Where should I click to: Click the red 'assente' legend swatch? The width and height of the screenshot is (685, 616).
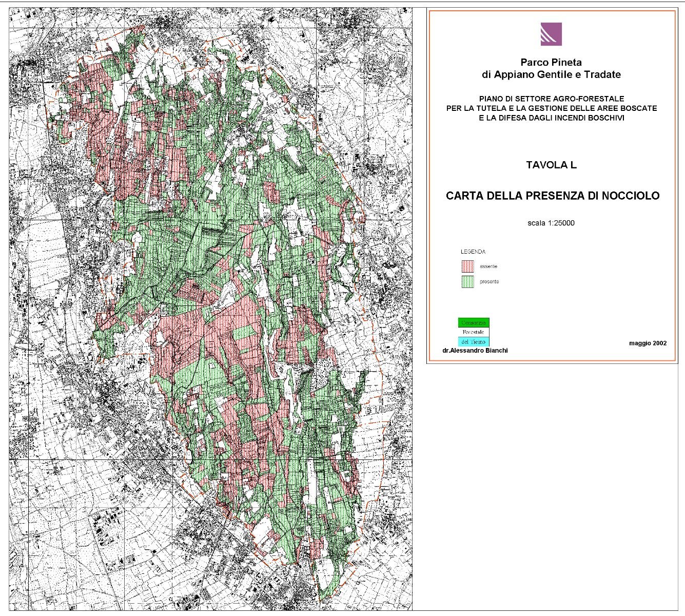click(x=467, y=266)
